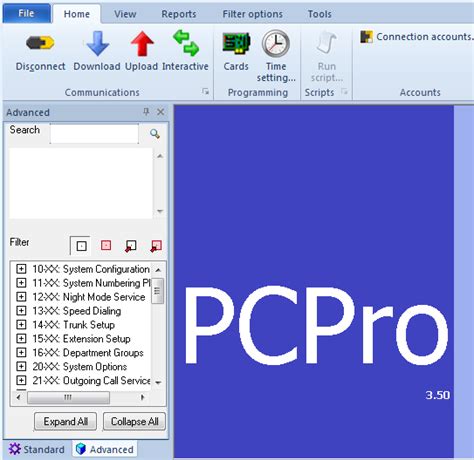Open Scripts group dialog launcher

(344, 91)
